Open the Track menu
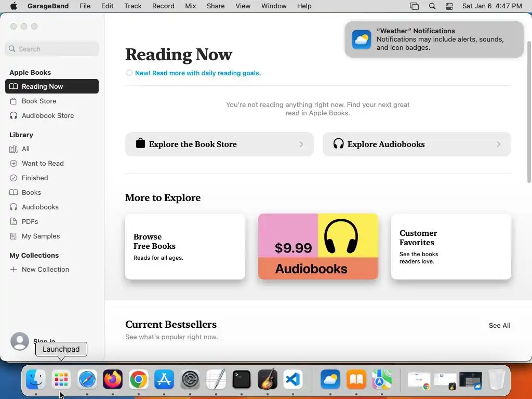532x399 pixels. 132,6
